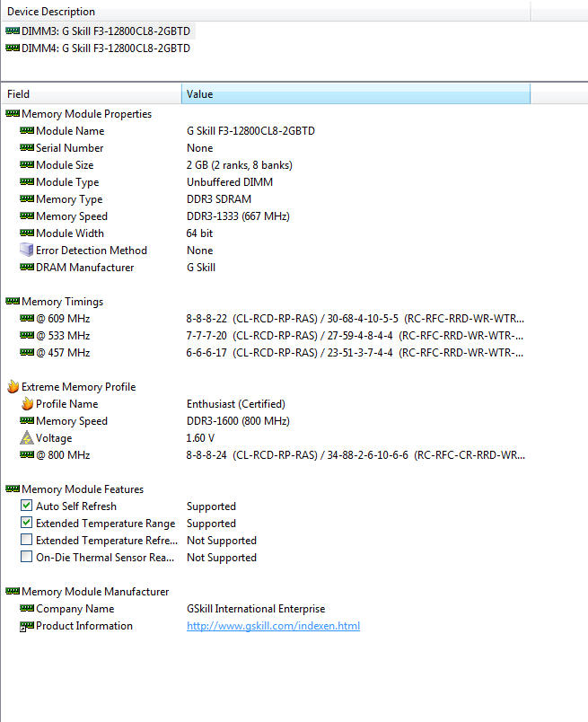The height and width of the screenshot is (722, 588).
Task: Click the Module Width row icon
Action: tap(27, 233)
